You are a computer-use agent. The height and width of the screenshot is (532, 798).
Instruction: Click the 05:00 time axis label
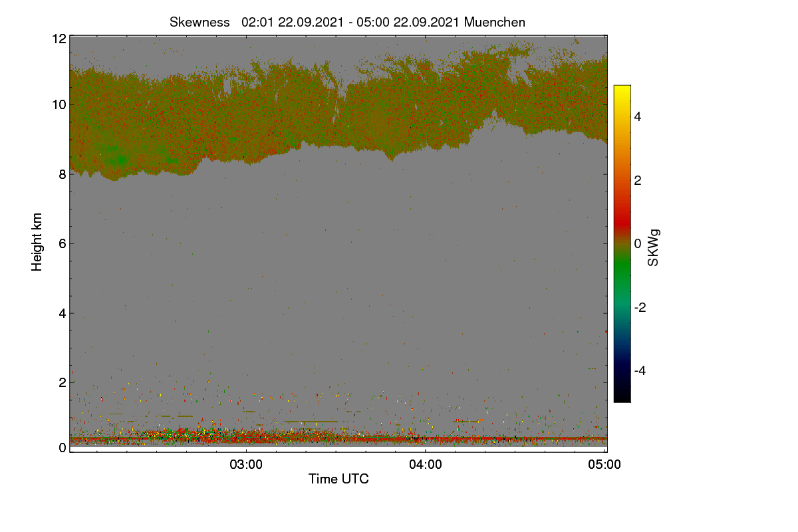point(605,465)
